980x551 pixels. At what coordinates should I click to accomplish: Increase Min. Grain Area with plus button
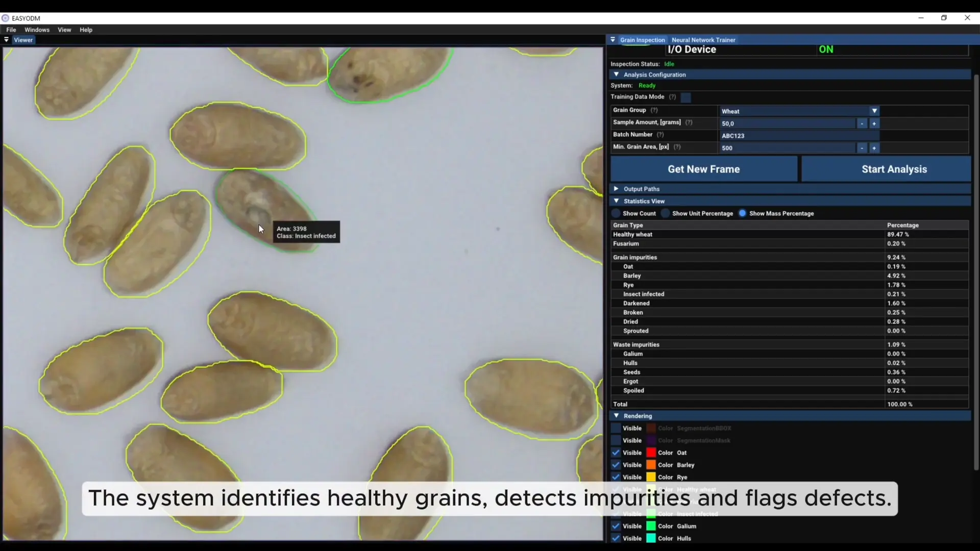click(x=874, y=148)
